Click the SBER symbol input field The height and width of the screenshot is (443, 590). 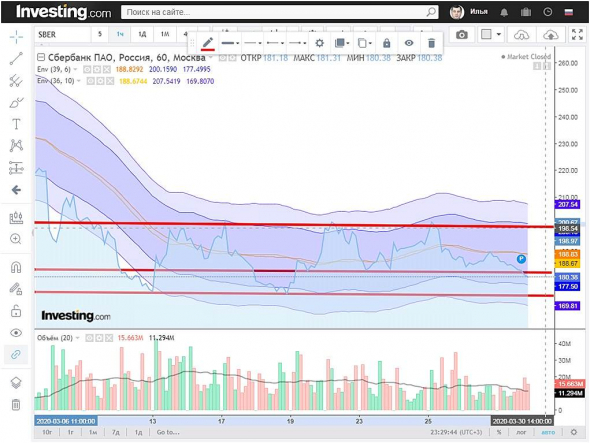coord(62,35)
